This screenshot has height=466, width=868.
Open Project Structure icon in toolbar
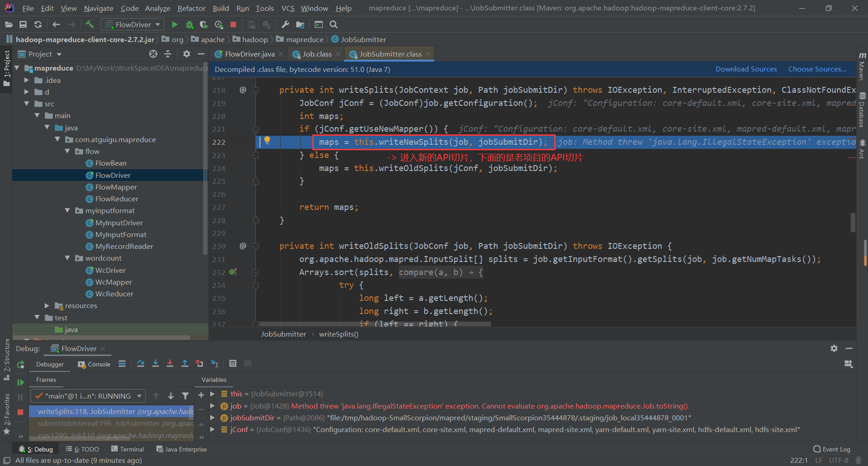(x=300, y=24)
